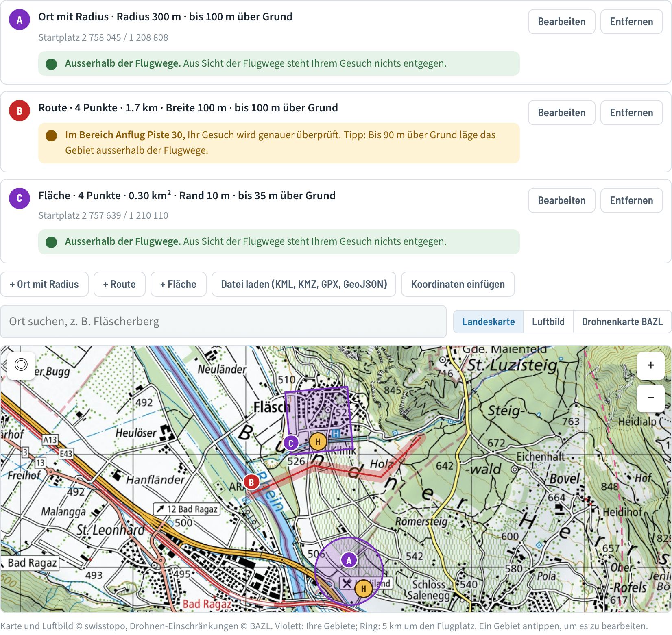The image size is (672, 635).
Task: Click the green Ausserhalb der Flugwege notice for entry C
Action: (x=279, y=241)
